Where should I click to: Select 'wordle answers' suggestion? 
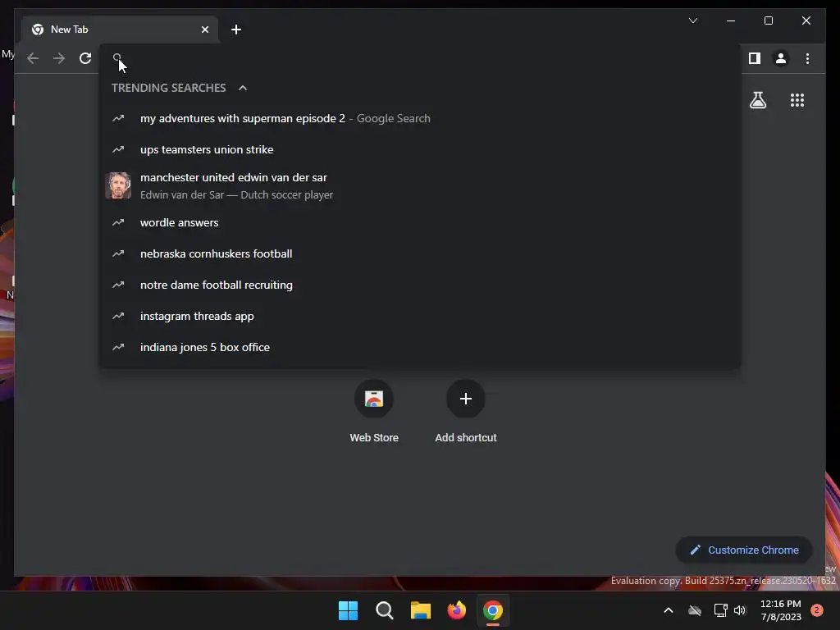tap(420, 222)
